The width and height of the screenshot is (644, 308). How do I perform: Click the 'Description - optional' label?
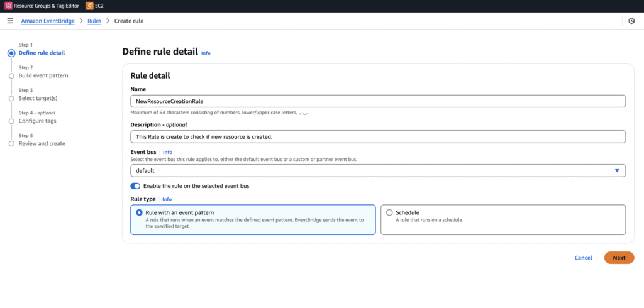(158, 124)
